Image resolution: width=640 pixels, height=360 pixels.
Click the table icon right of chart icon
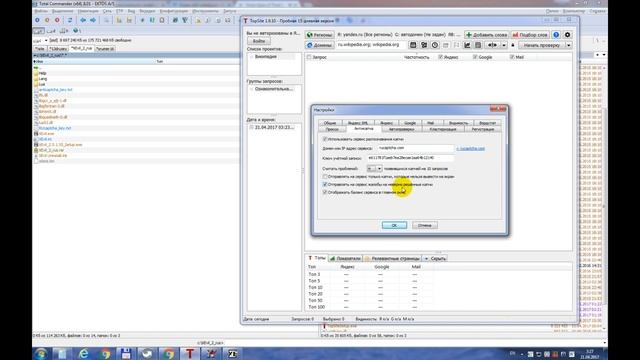click(478, 45)
